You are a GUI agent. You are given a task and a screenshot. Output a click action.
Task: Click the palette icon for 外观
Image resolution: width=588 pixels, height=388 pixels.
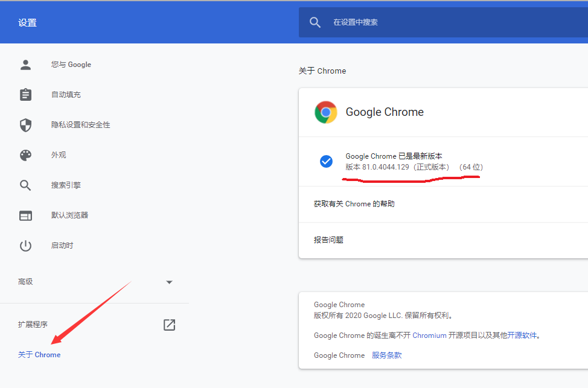25,155
